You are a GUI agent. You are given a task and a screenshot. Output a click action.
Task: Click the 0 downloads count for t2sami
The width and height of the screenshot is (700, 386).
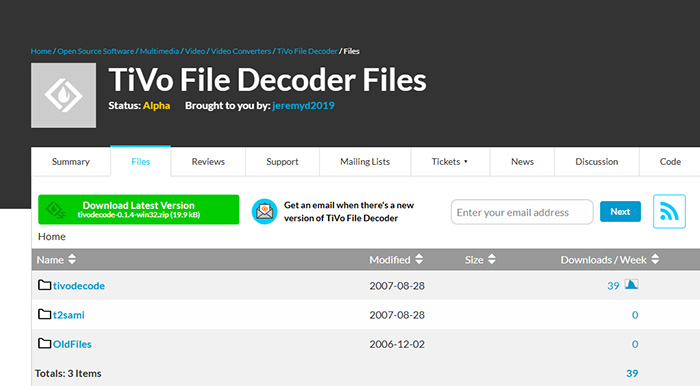coord(635,315)
